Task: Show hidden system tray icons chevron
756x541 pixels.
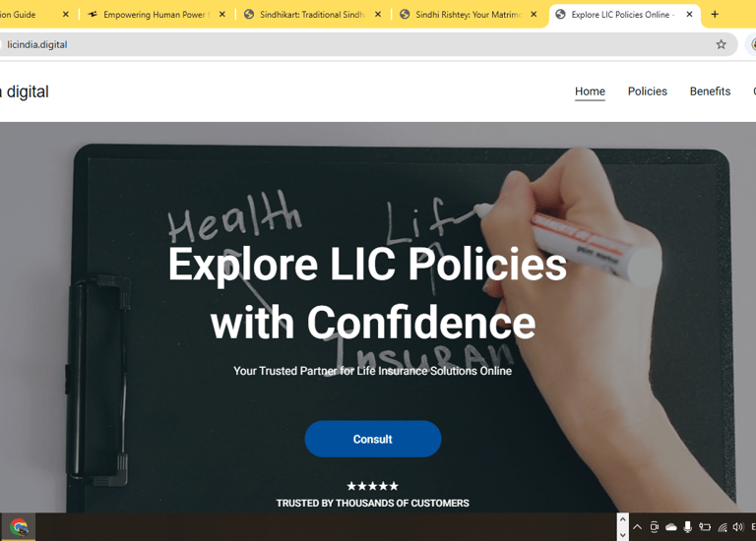Action: pyautogui.click(x=637, y=527)
